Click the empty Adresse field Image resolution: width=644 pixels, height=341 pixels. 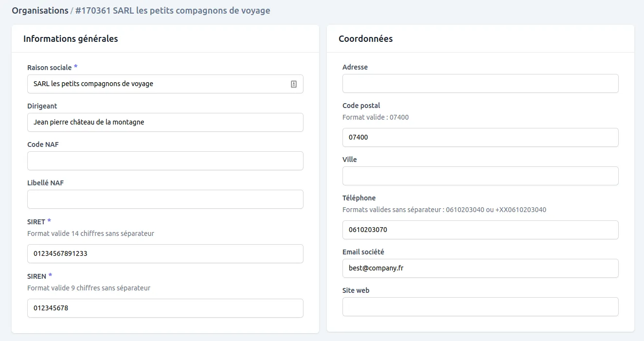click(480, 84)
